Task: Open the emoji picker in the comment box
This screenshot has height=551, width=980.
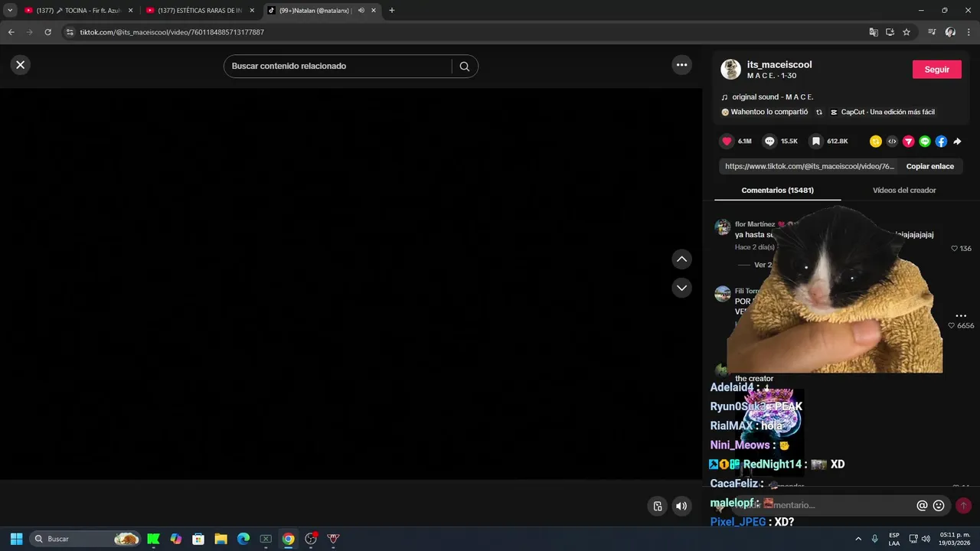Action: coord(939,506)
